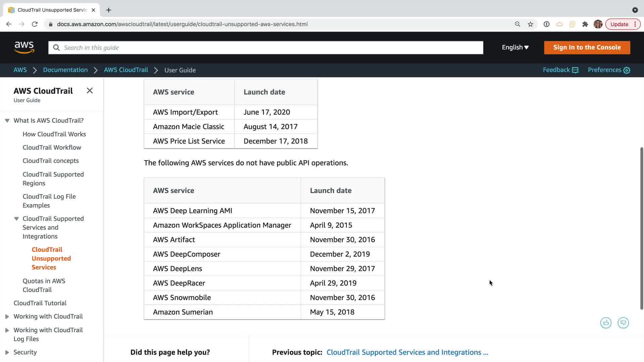The width and height of the screenshot is (644, 362).
Task: Open Preferences gear settings
Action: (x=627, y=70)
